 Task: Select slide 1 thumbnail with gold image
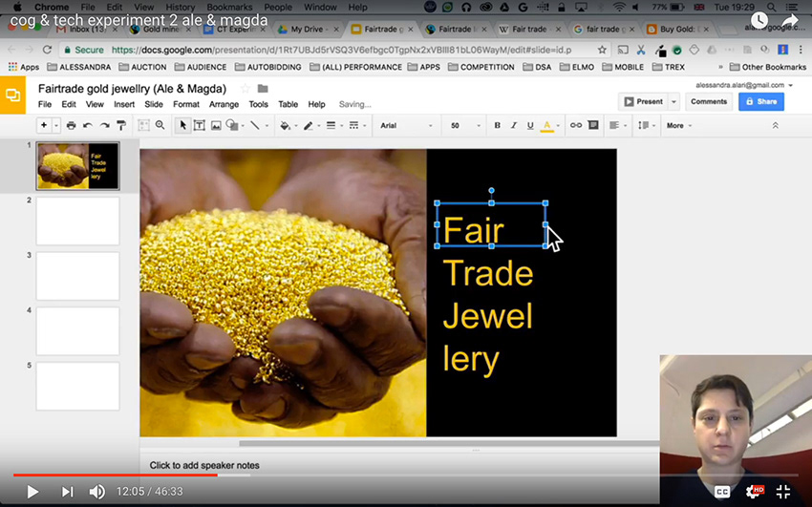point(77,165)
